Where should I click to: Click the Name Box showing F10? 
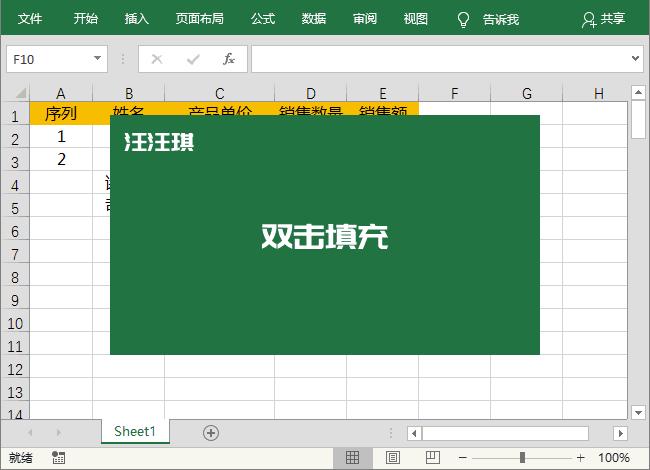pos(57,59)
